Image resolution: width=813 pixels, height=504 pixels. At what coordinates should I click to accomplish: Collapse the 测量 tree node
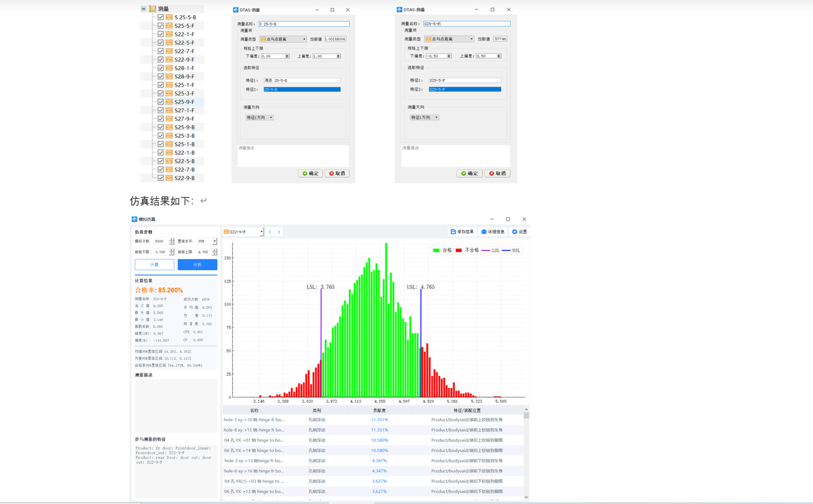click(x=144, y=9)
